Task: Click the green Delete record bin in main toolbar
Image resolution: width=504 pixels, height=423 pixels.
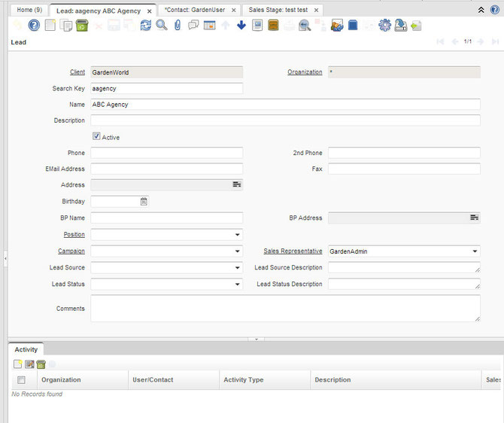Action: pos(82,25)
